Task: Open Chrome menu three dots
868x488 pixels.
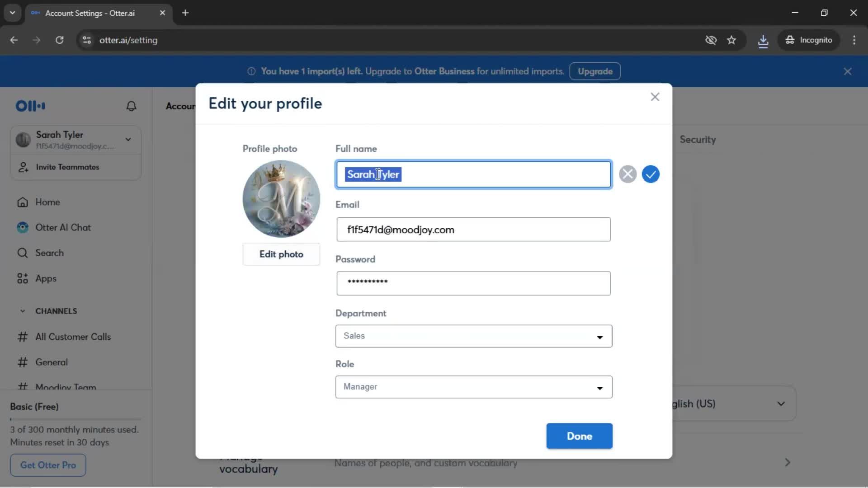Action: (x=854, y=40)
